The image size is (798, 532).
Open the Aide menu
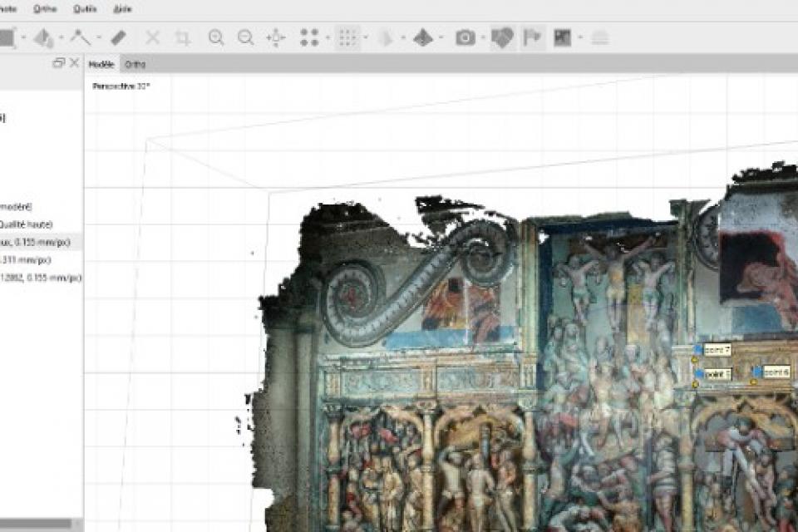(x=123, y=8)
